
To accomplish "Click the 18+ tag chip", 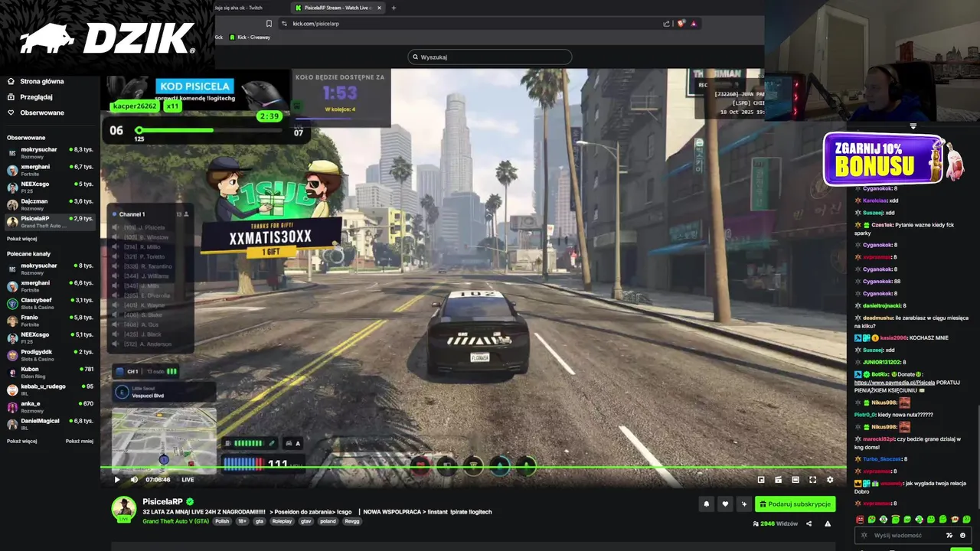I will pyautogui.click(x=243, y=521).
